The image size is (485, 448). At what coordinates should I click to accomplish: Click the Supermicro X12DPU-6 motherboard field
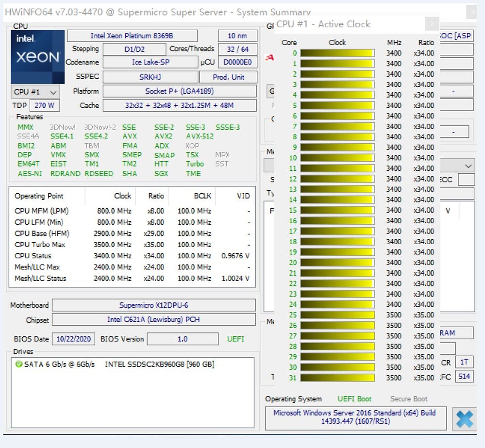click(x=154, y=305)
